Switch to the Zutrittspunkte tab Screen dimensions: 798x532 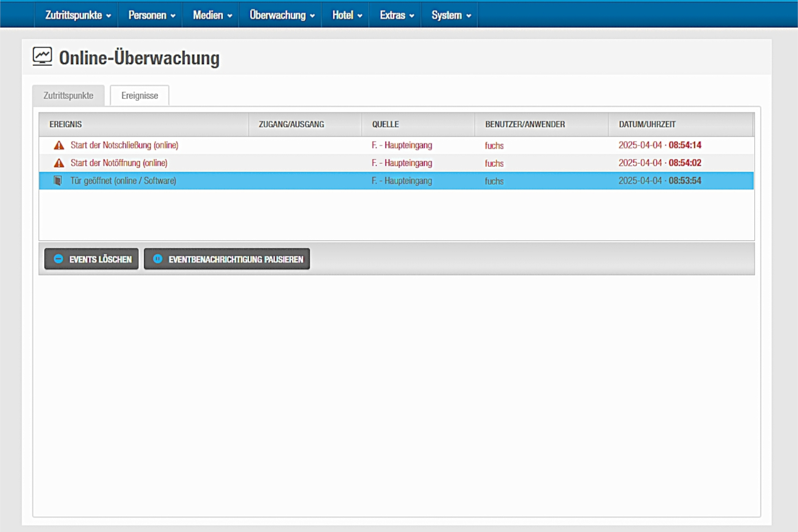(x=68, y=95)
